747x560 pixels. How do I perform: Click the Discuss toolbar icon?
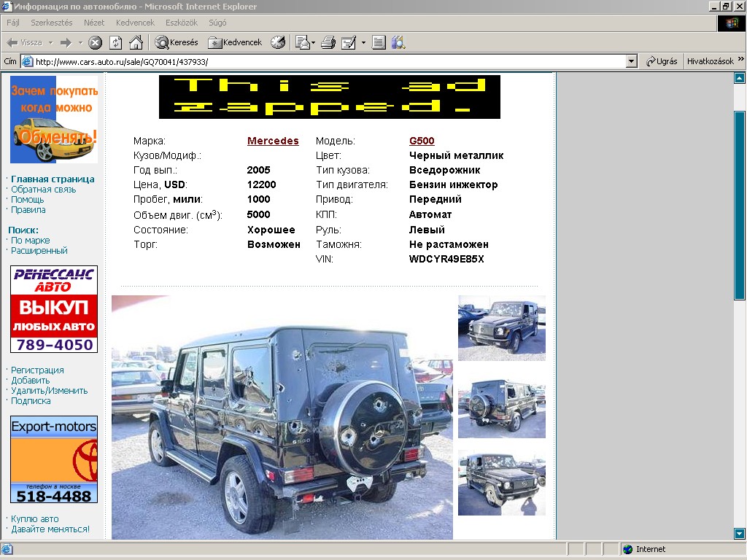(x=379, y=43)
